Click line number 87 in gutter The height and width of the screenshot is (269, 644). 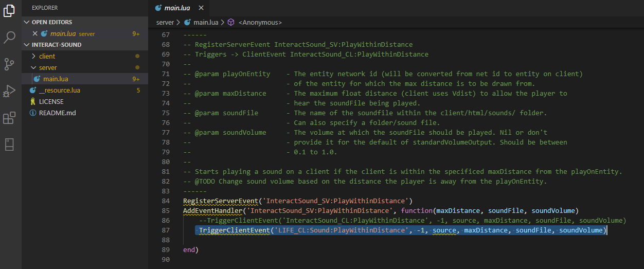point(165,230)
